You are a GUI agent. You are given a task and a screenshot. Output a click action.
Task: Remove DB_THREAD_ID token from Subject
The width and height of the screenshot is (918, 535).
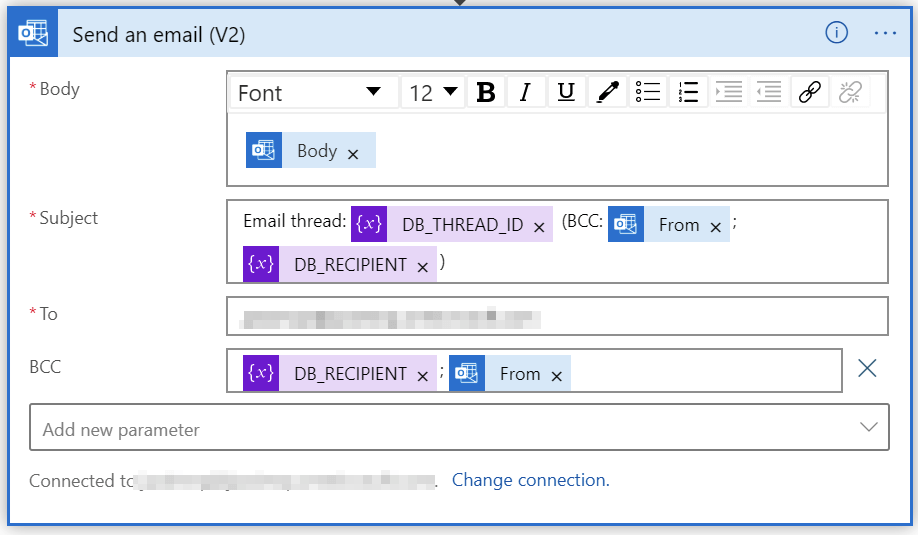(x=539, y=228)
